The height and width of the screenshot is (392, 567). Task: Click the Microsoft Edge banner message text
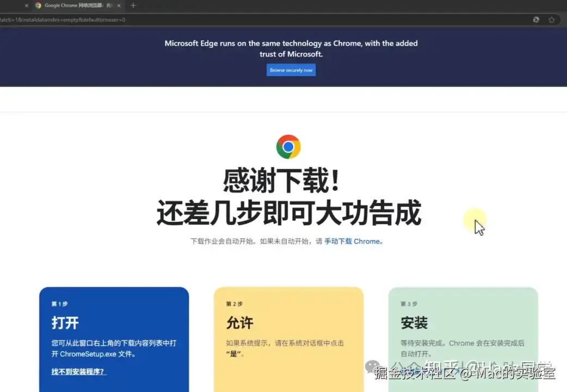click(291, 48)
